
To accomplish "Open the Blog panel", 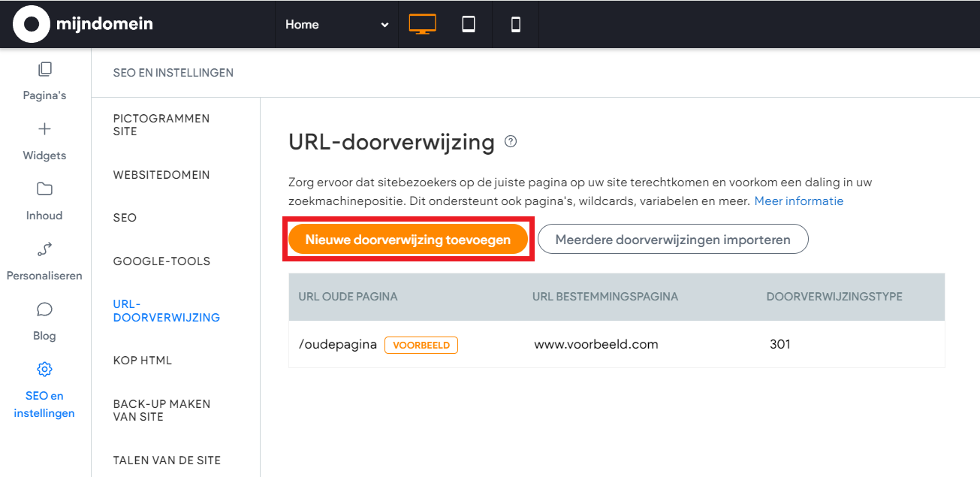I will tap(44, 321).
